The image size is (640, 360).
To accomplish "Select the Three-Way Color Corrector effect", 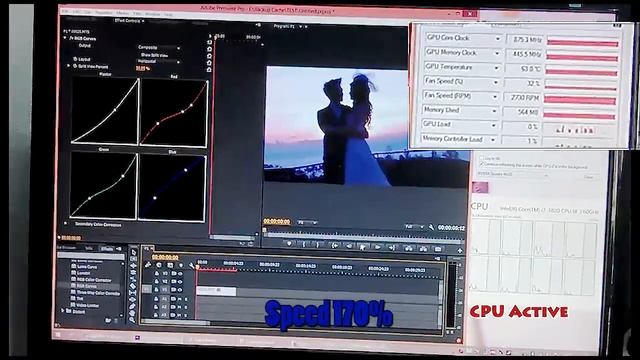I will [x=98, y=293].
